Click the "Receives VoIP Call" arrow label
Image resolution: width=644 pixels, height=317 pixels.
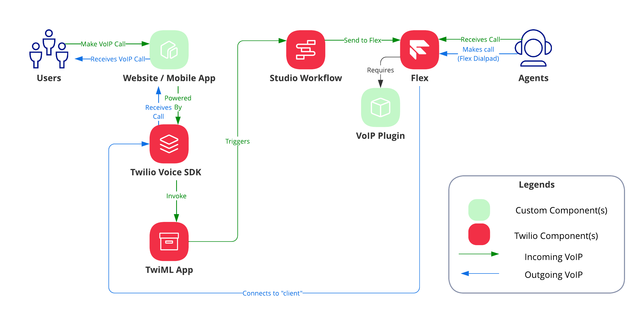coord(118,59)
